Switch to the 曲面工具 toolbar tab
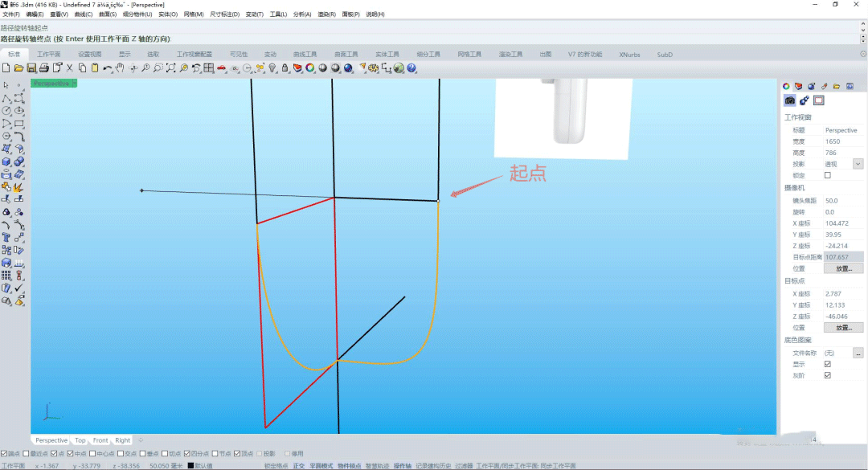This screenshot has width=868, height=470. click(x=346, y=55)
